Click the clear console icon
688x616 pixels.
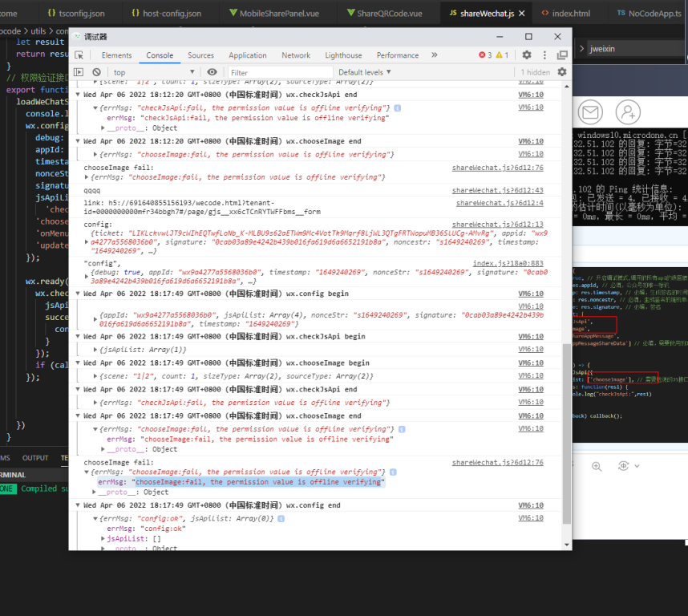[x=95, y=71]
